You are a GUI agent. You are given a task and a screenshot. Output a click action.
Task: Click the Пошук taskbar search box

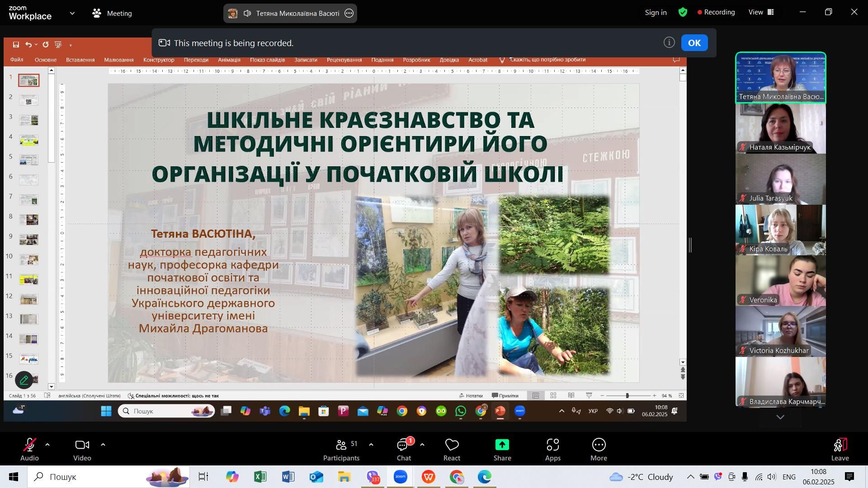(108, 477)
